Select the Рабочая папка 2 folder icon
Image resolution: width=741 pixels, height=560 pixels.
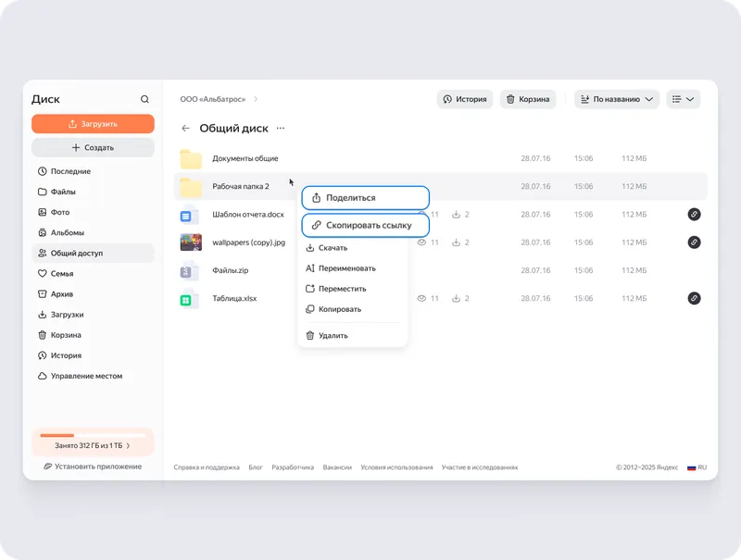tap(191, 187)
